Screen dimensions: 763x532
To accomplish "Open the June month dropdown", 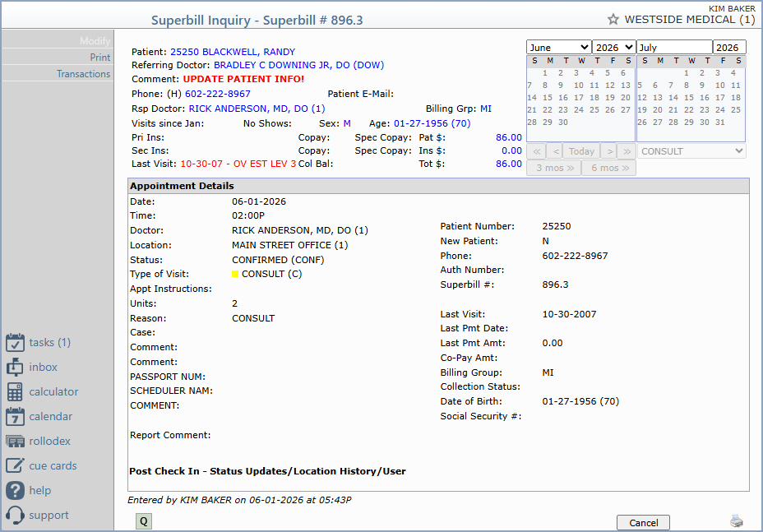I will [x=558, y=47].
